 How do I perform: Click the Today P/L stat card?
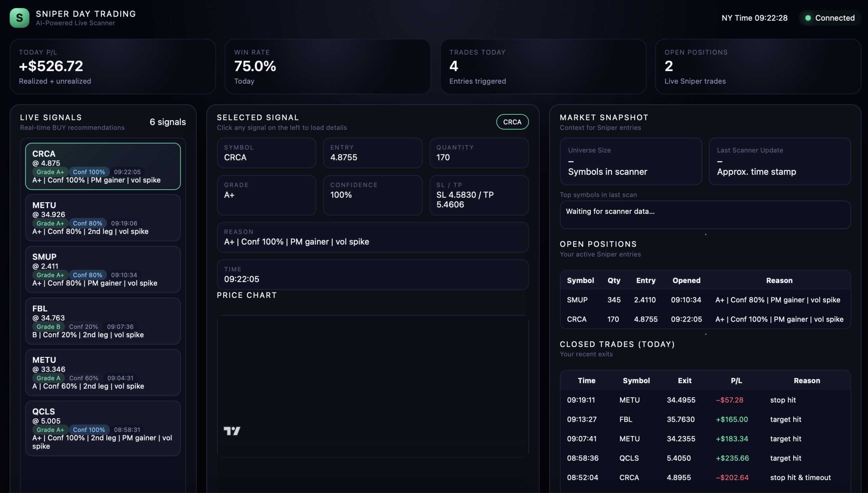(x=113, y=67)
